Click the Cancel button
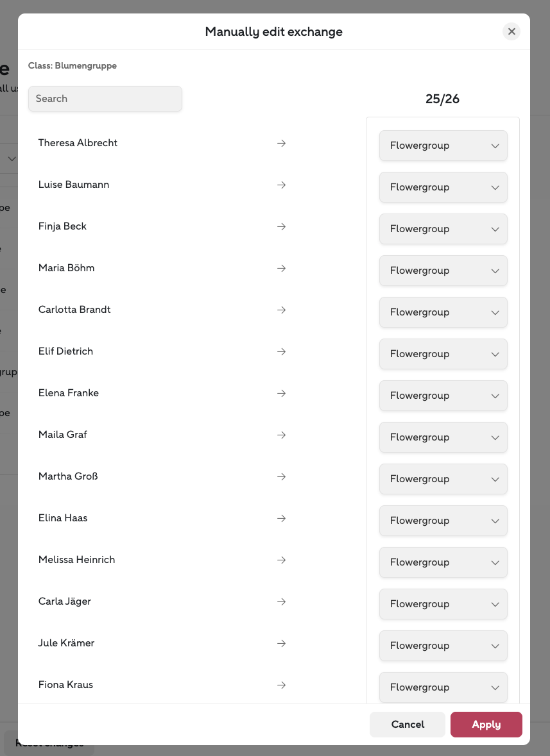Viewport: 550px width, 756px height. click(x=408, y=724)
